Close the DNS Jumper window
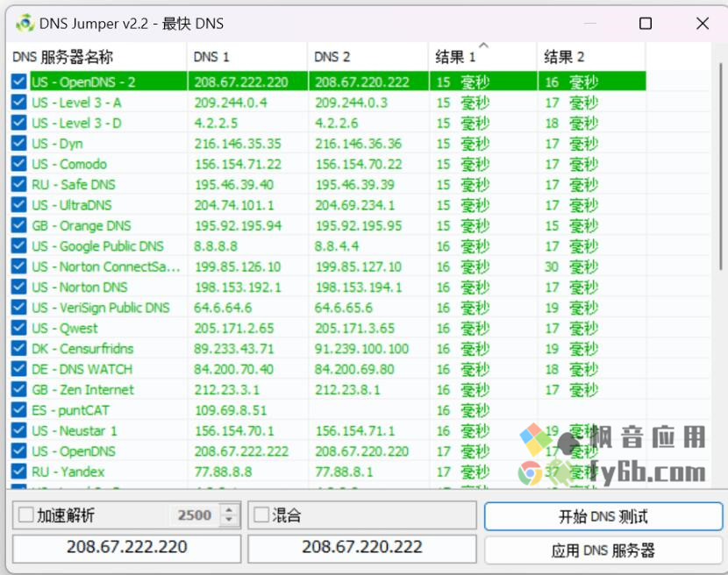The height and width of the screenshot is (575, 728). [703, 23]
